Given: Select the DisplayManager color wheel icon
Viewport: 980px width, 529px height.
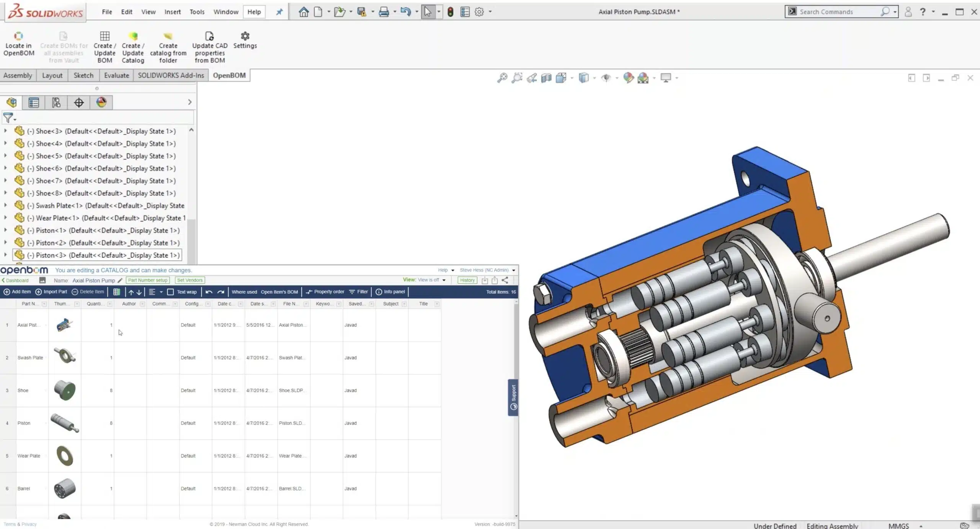Looking at the screenshot, I should click(101, 103).
